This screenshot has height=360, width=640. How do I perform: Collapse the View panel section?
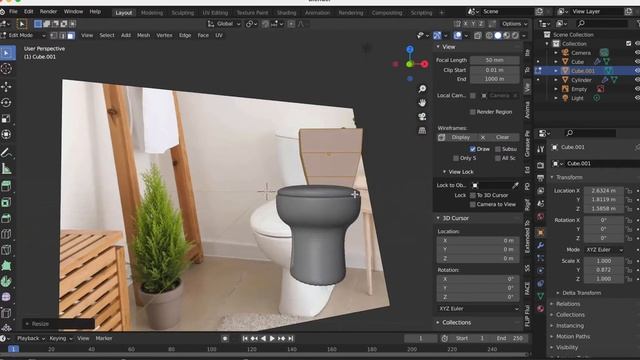click(438, 47)
